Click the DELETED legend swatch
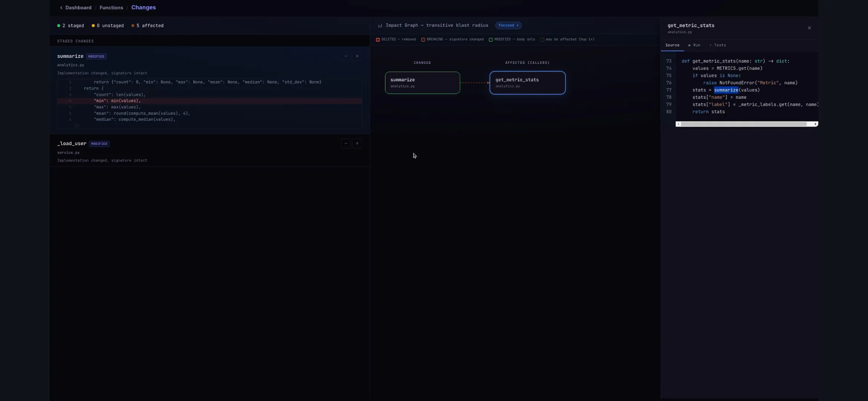The image size is (868, 401). (x=378, y=40)
